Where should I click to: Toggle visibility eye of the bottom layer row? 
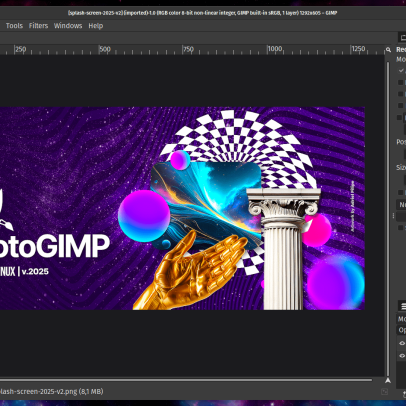402,356
